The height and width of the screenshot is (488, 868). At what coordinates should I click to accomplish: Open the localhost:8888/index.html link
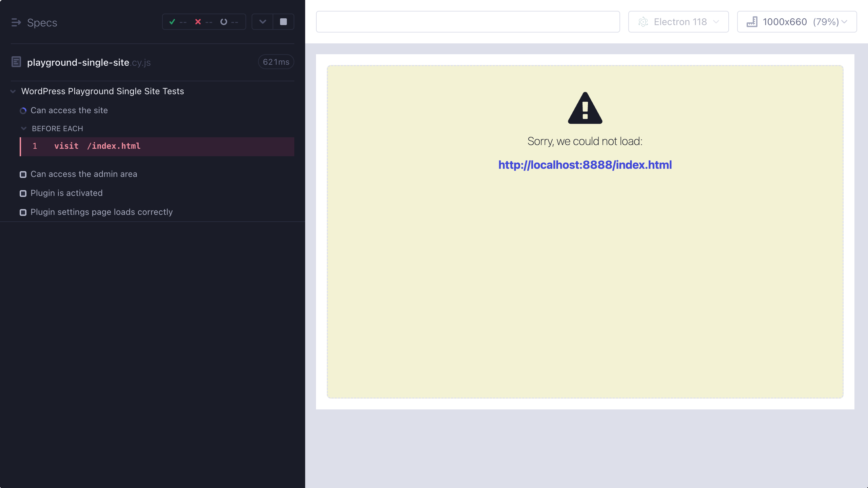[585, 165]
